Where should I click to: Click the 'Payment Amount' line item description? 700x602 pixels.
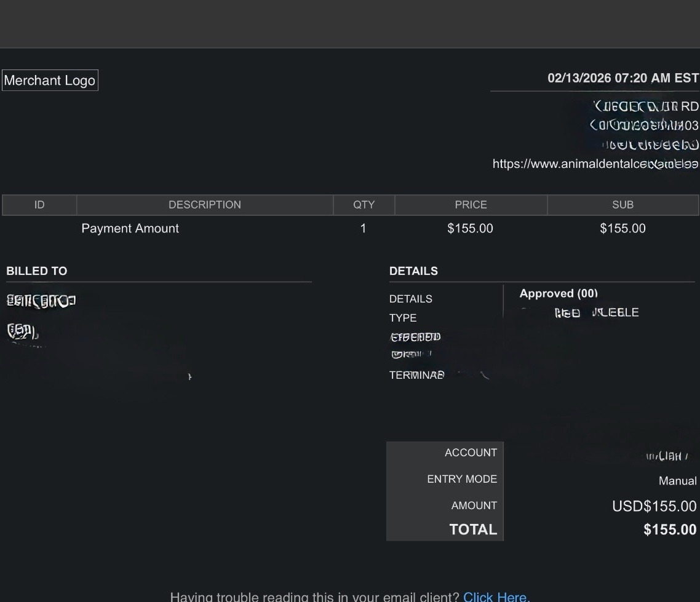pos(130,229)
